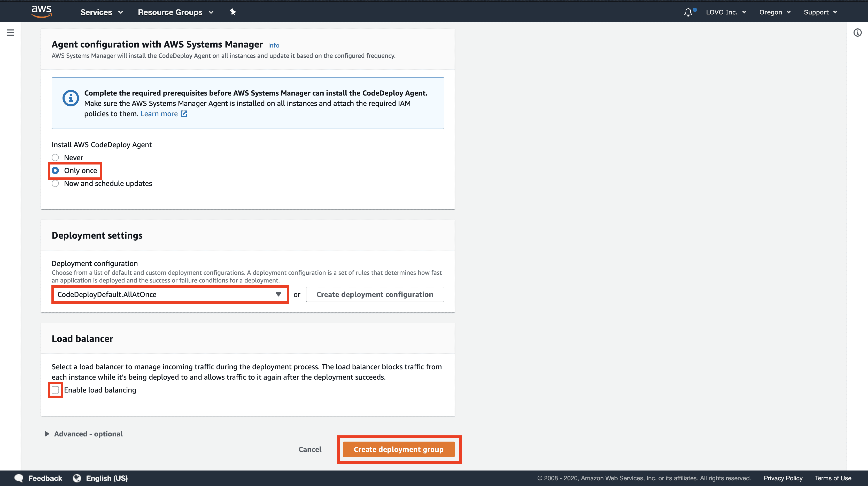Select the Only once radio button
The width and height of the screenshot is (868, 486).
(x=56, y=170)
